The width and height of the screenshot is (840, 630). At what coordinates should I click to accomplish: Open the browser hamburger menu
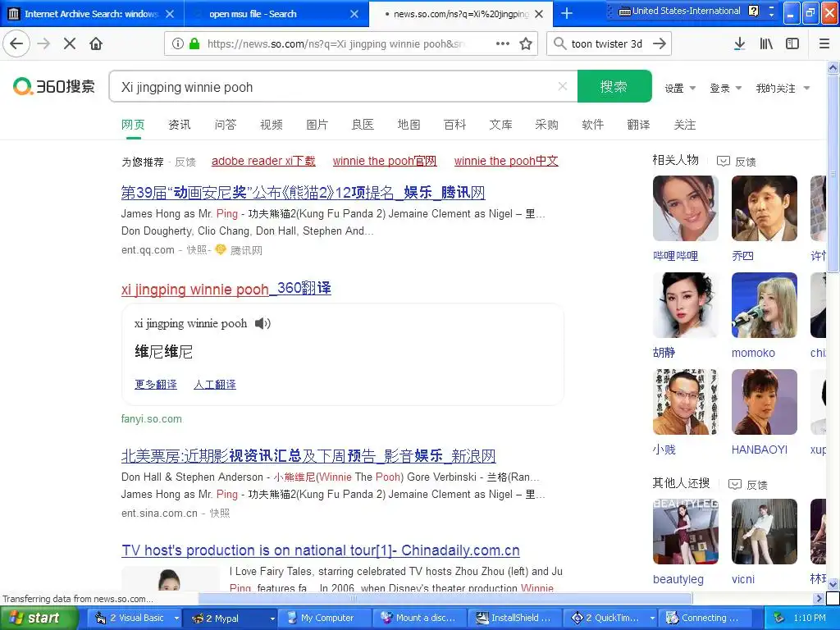point(824,44)
